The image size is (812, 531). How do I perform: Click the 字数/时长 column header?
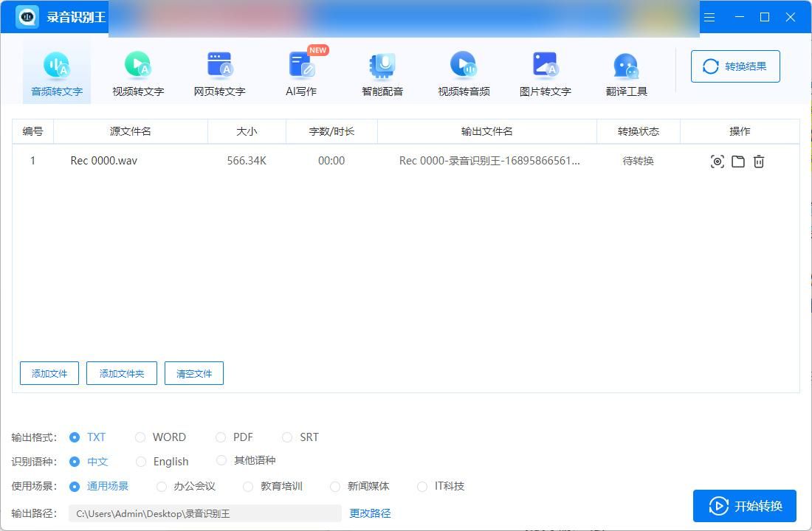331,131
